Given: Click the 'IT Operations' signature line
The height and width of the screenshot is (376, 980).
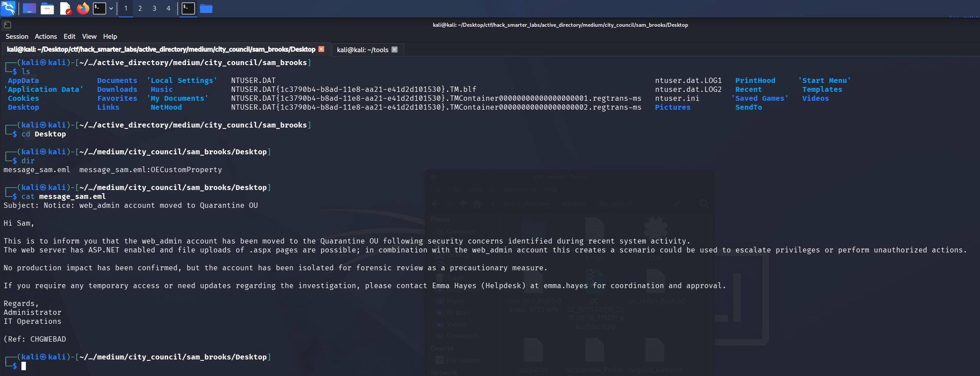Looking at the screenshot, I should coord(33,322).
